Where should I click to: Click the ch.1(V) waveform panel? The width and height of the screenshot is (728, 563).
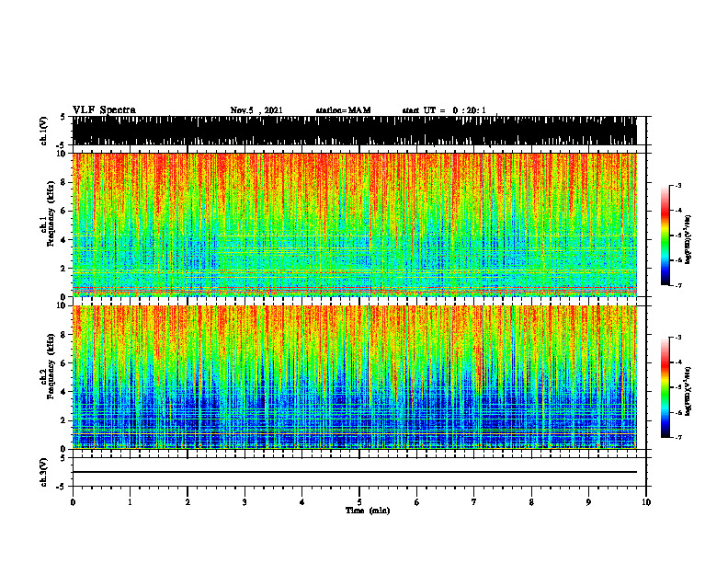(x=354, y=131)
